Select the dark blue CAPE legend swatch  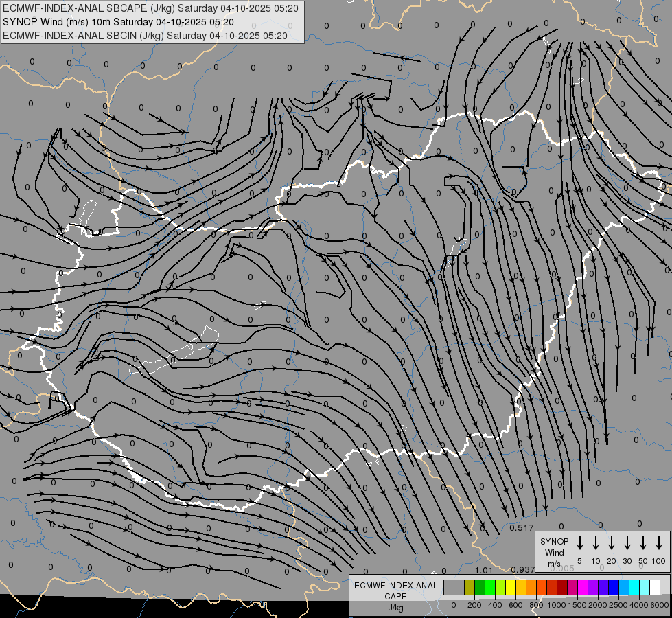click(x=613, y=588)
